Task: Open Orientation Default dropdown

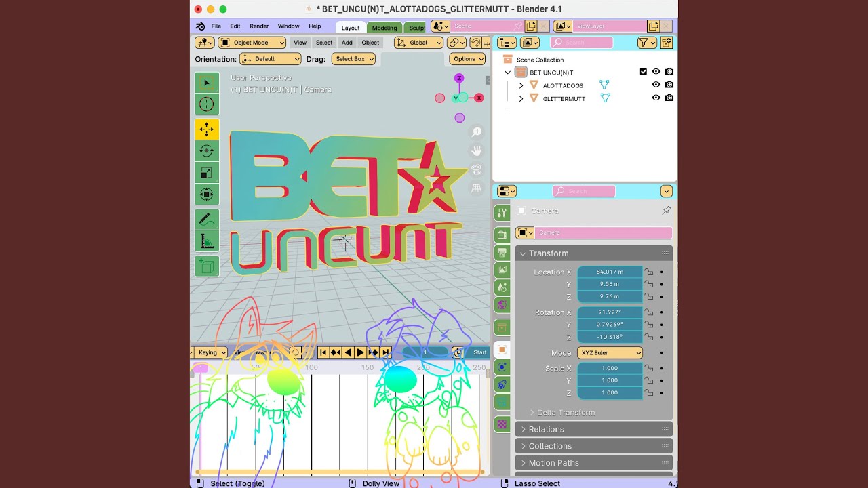Action: coord(270,59)
